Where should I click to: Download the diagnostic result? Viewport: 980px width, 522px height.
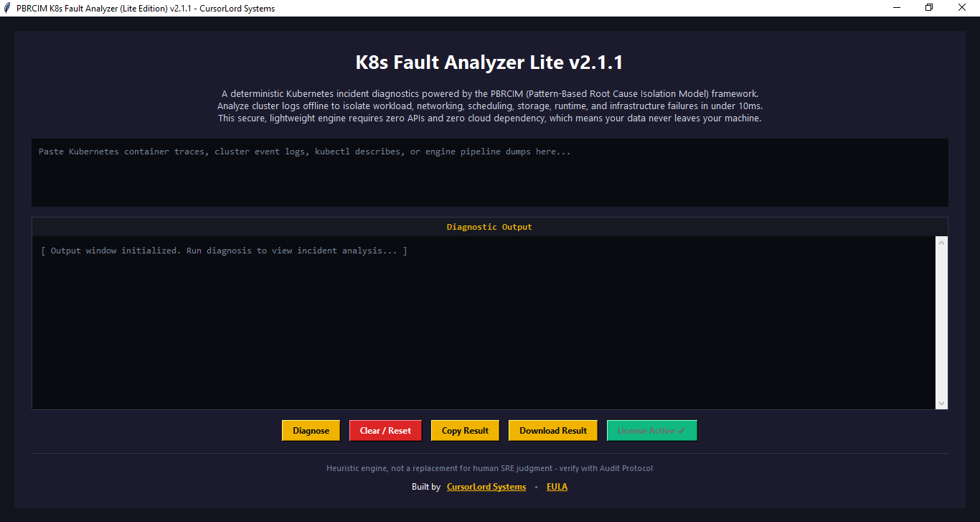click(553, 431)
